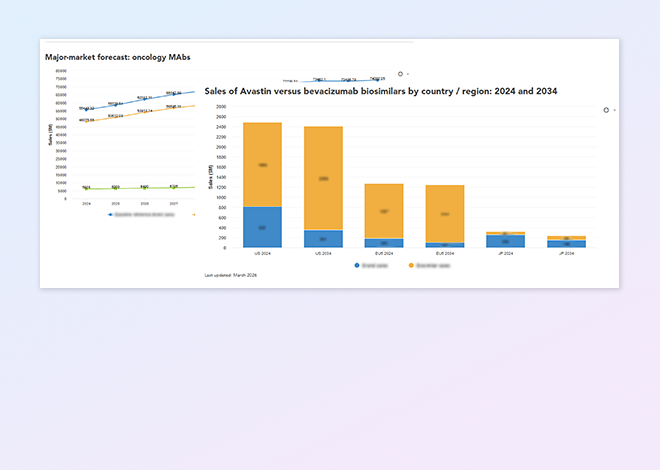Click the orange line's 2026 data point
660x470 pixels.
coord(145,112)
